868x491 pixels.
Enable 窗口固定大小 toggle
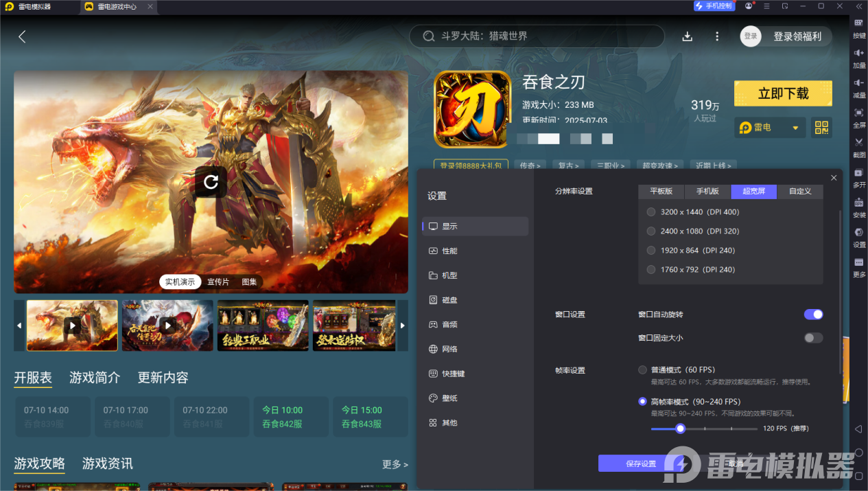(813, 338)
